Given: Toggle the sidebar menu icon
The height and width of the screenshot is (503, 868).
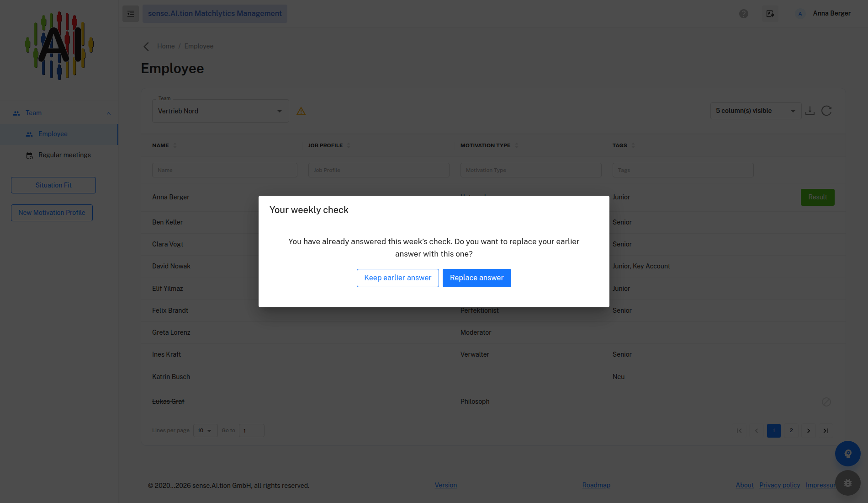Looking at the screenshot, I should click(131, 14).
